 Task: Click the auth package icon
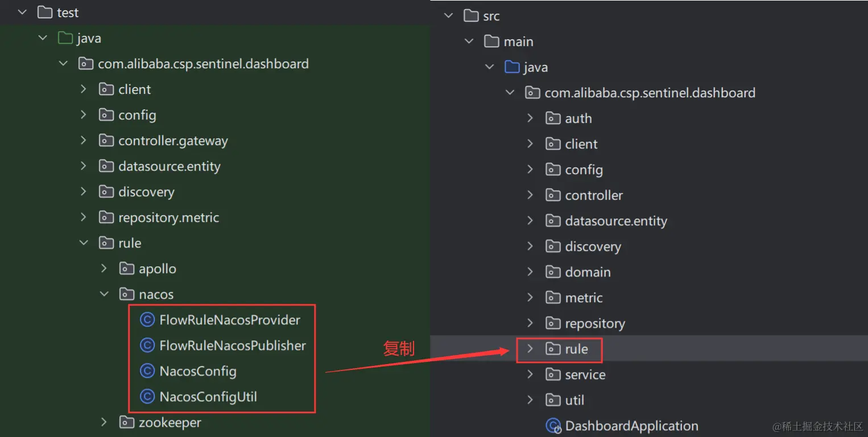pyautogui.click(x=553, y=118)
